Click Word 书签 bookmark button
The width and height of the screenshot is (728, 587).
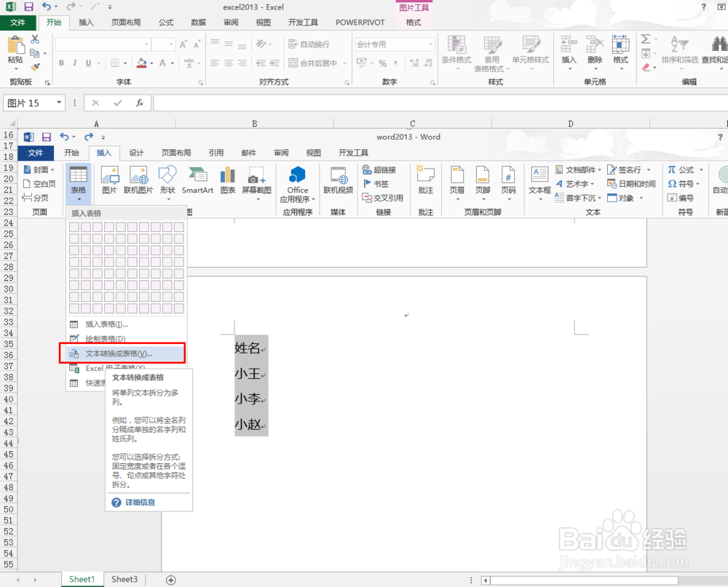tap(376, 184)
